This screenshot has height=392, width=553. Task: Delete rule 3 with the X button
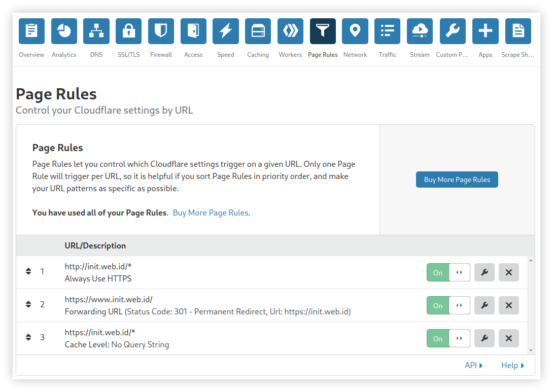[x=508, y=338]
